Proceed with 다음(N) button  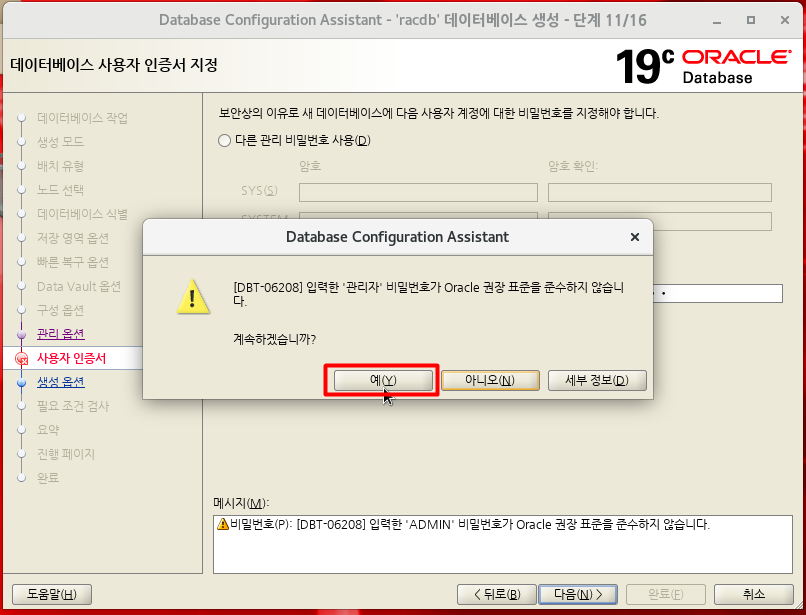tap(578, 594)
